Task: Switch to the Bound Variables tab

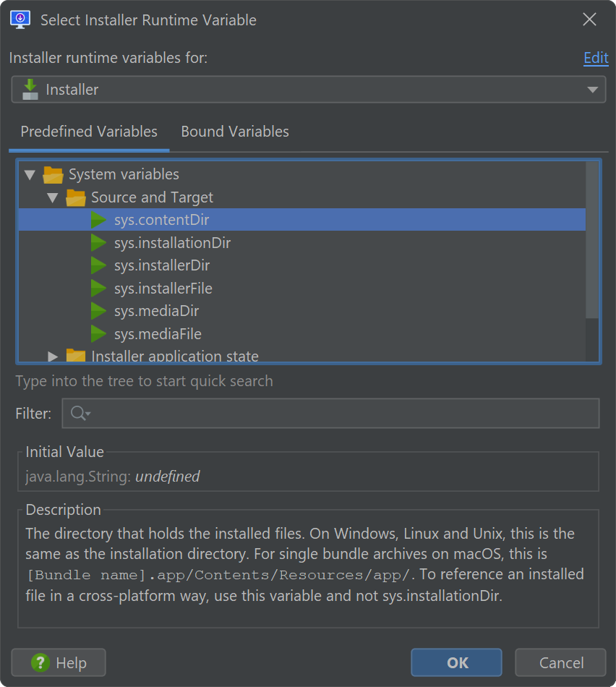Action: tap(235, 132)
